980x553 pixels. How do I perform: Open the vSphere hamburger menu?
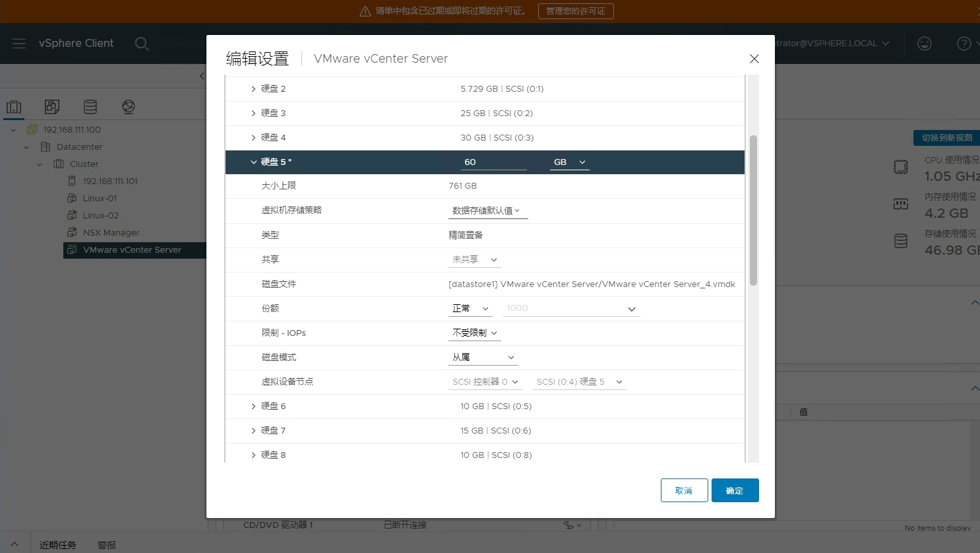point(19,44)
